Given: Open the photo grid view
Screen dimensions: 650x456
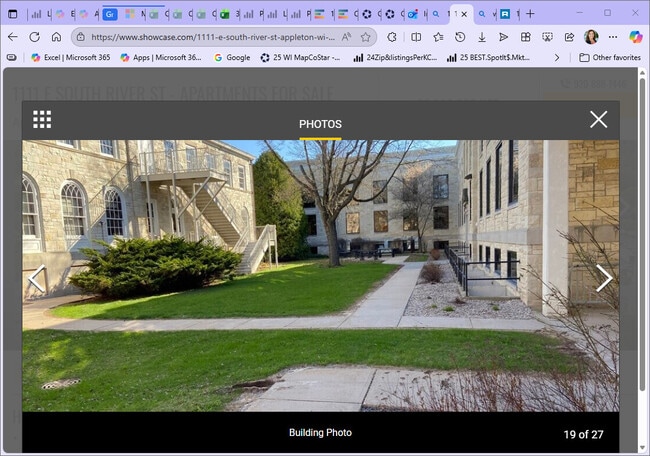Looking at the screenshot, I should 42,120.
